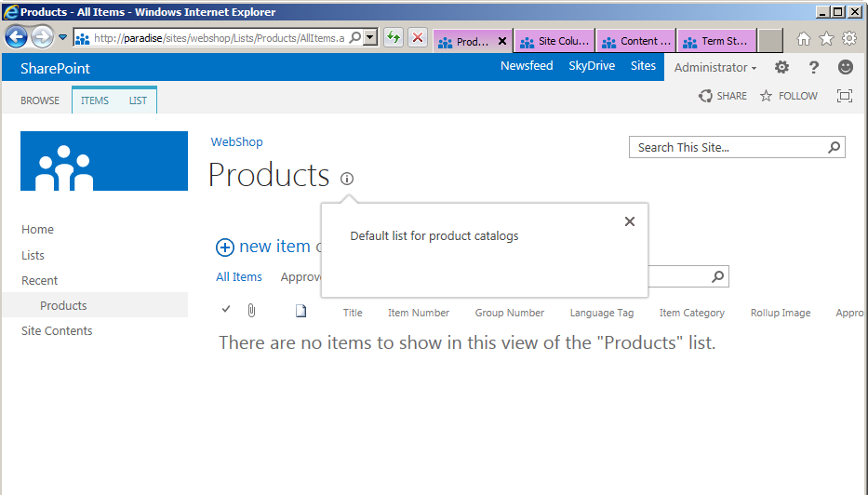Toggle Focus on Content fullscreen icon

(x=844, y=96)
